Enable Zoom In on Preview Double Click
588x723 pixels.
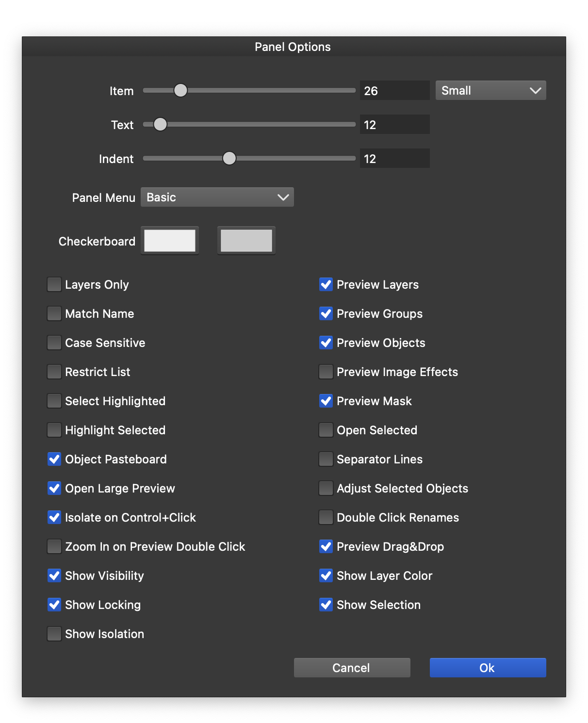point(54,546)
